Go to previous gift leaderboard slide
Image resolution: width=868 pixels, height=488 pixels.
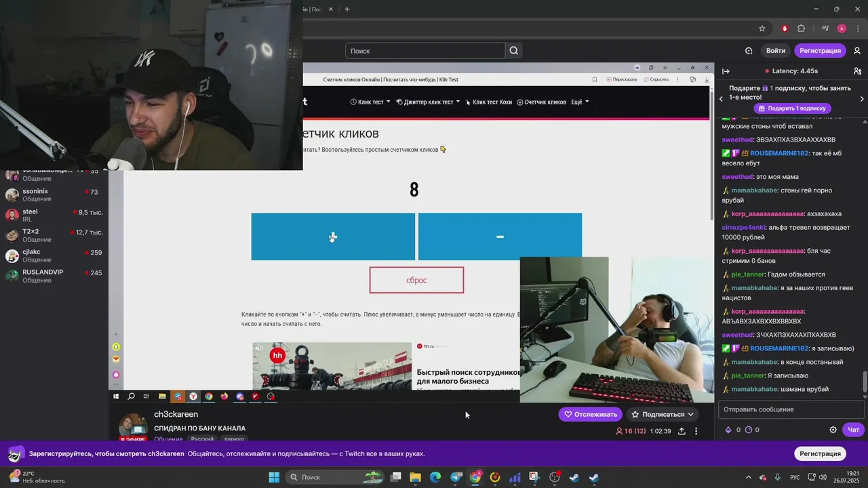(722, 99)
